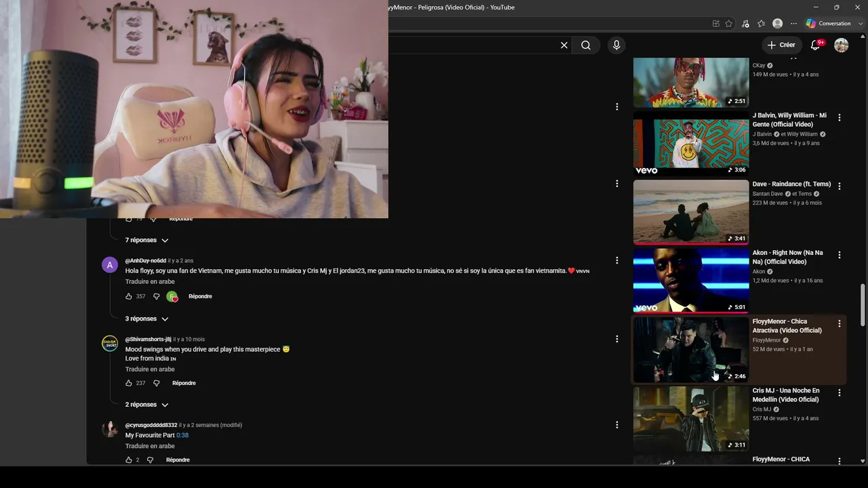
Task: Expand the Conversation dropdown arrow
Action: [x=861, y=24]
